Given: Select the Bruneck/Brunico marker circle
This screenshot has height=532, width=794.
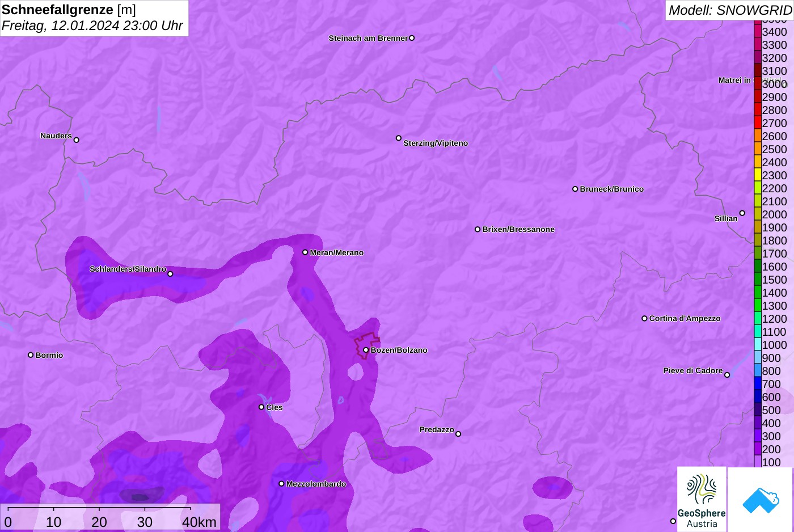Looking at the screenshot, I should point(575,189).
